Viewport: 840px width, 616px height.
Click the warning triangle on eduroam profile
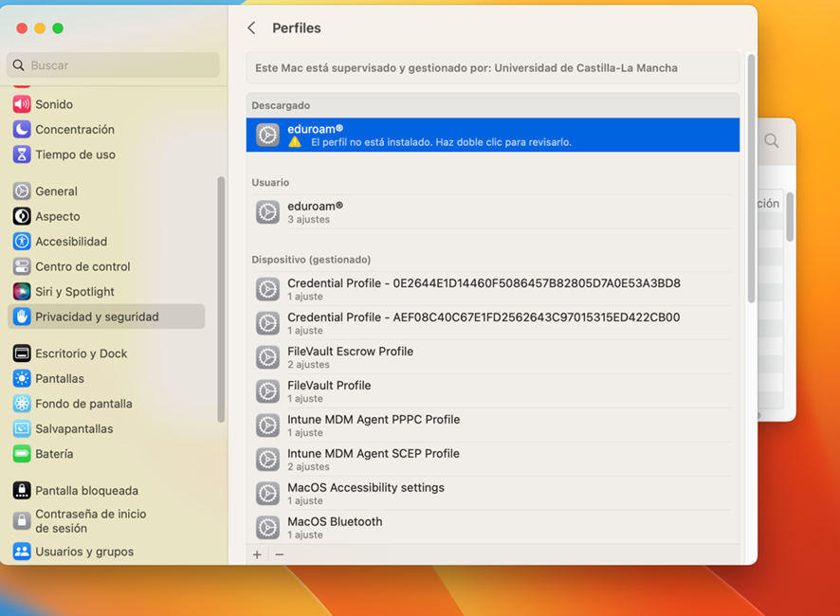pyautogui.click(x=295, y=142)
